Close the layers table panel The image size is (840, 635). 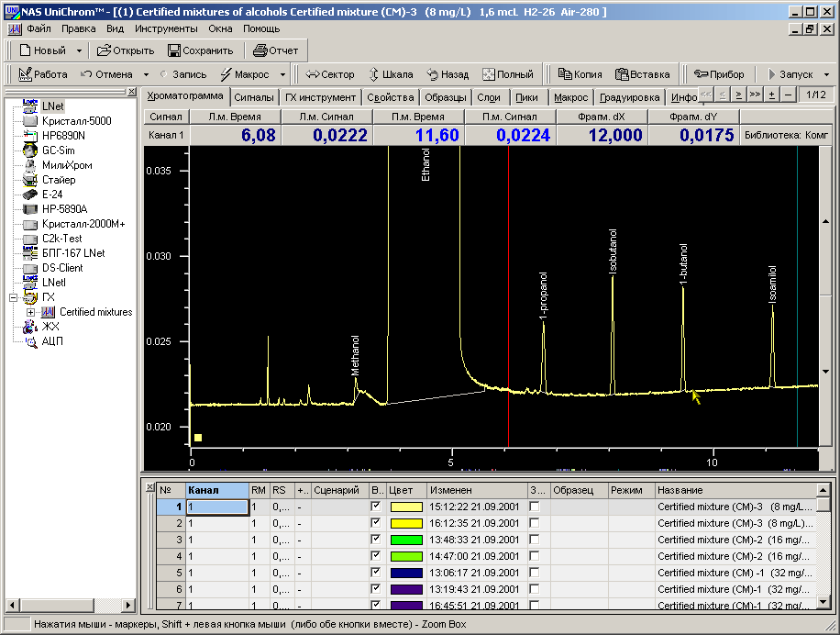[x=150, y=487]
